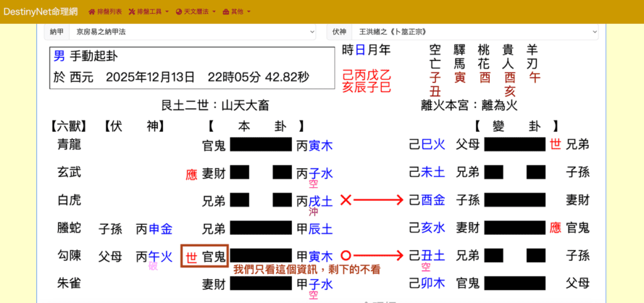This screenshot has width=644, height=303.
Task: Select the 排盤列表 nav link
Action: coord(109,12)
